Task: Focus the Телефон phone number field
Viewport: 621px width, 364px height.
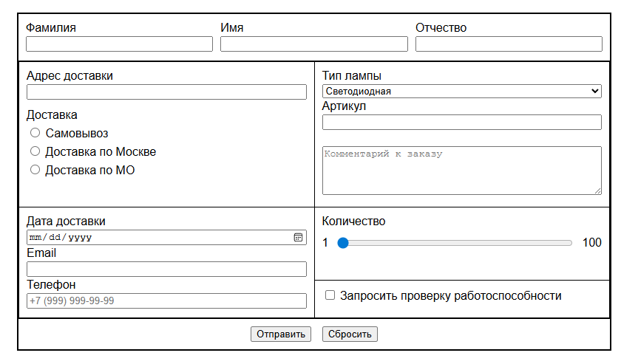Action: click(x=166, y=301)
